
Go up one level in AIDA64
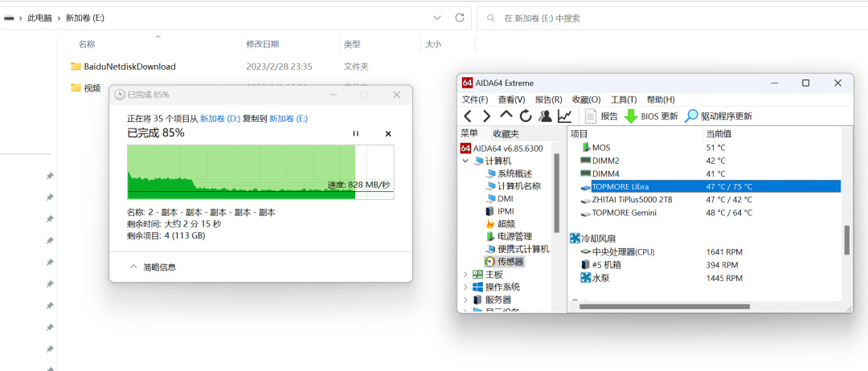coord(506,116)
